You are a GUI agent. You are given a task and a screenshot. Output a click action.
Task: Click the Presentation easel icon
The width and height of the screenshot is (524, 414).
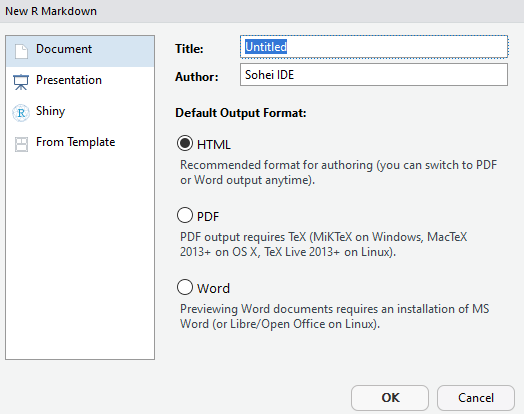coord(21,82)
